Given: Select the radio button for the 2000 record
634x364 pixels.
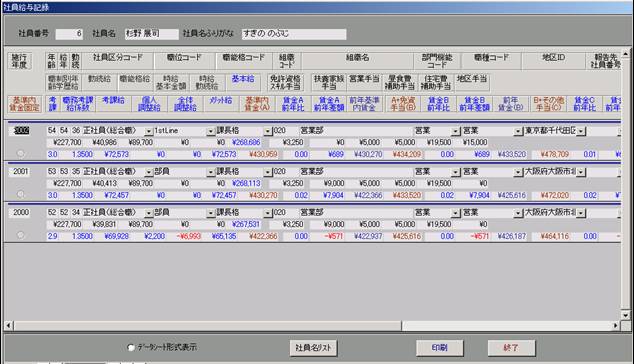Looking at the screenshot, I should 20,235.
